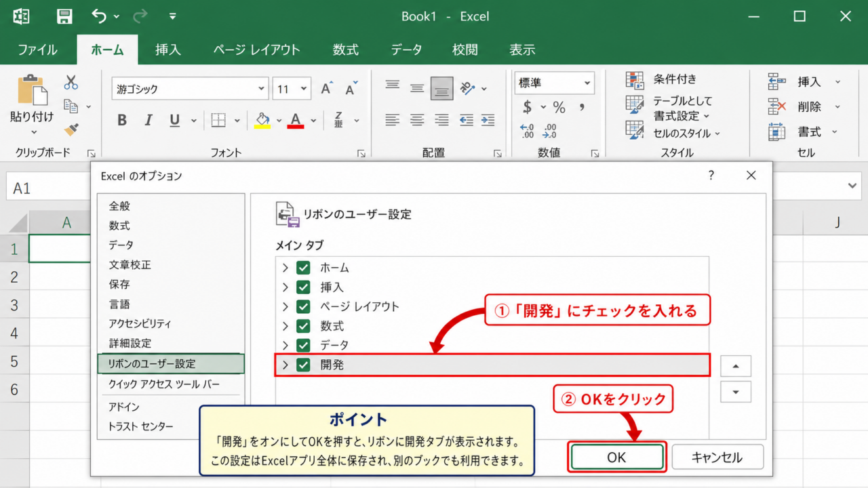Switch to the 数式 ribbon tab
Viewport: 868px width, 488px height.
click(x=346, y=49)
